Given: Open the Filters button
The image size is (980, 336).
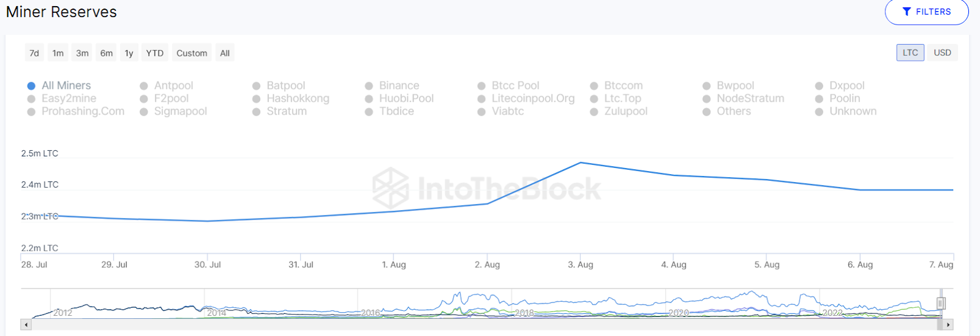Looking at the screenshot, I should coord(926,12).
